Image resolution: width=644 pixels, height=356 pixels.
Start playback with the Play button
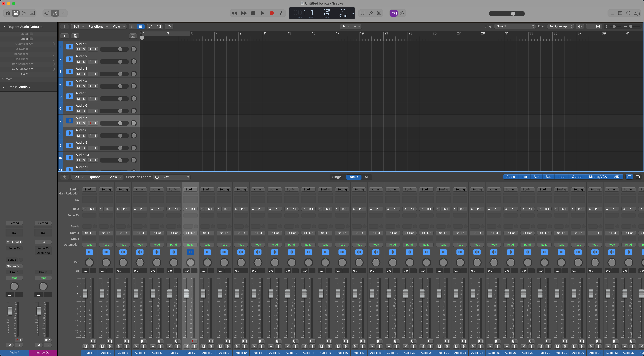coord(262,13)
